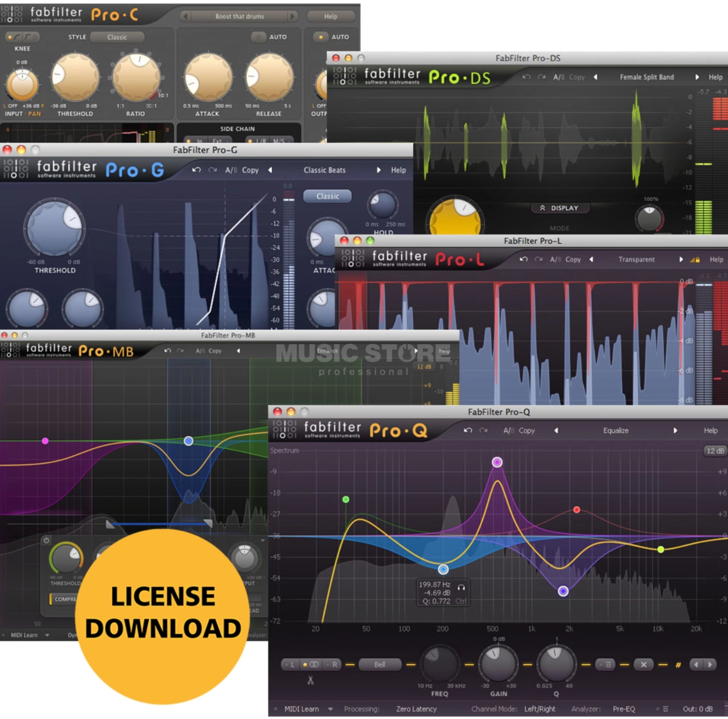Select the blue band node in Pro-MB
Viewport: 728px width, 719px height.
click(x=188, y=441)
